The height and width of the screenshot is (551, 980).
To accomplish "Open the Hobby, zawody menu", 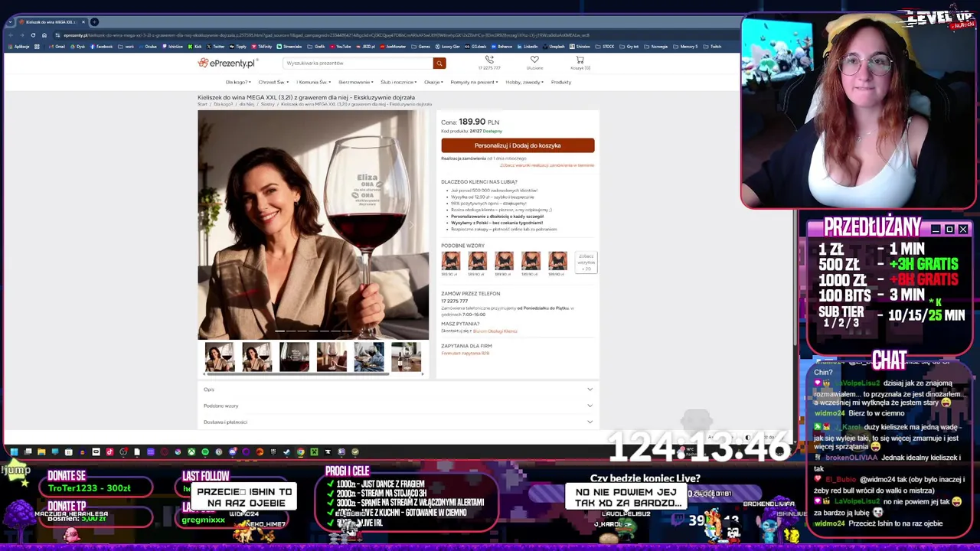I will 524,82.
